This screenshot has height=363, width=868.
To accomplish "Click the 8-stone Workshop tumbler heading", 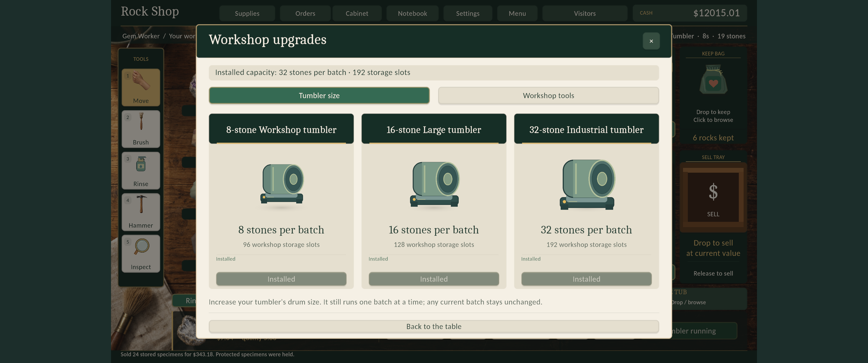I will 281,130.
